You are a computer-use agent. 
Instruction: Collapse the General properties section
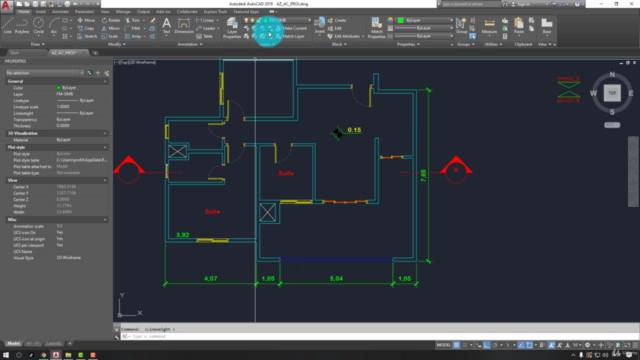(x=105, y=81)
